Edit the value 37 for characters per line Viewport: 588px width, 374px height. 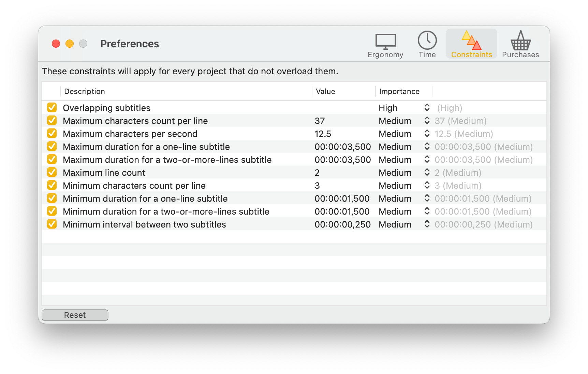[x=320, y=121]
